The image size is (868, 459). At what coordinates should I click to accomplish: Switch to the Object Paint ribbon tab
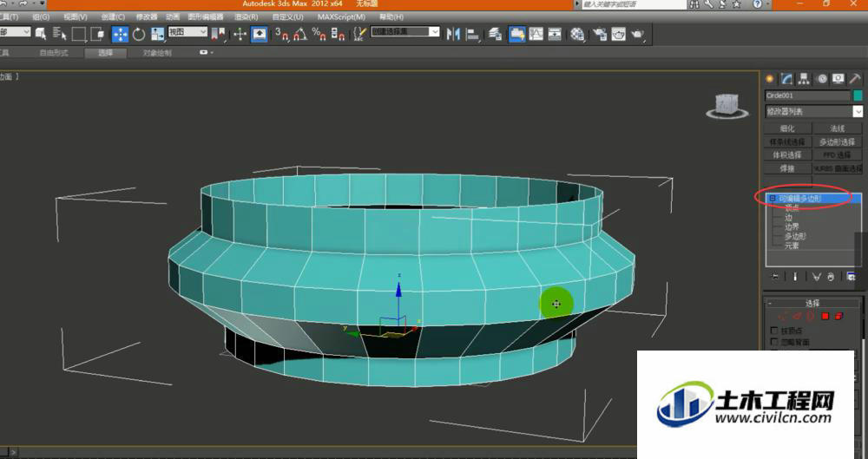[x=157, y=53]
